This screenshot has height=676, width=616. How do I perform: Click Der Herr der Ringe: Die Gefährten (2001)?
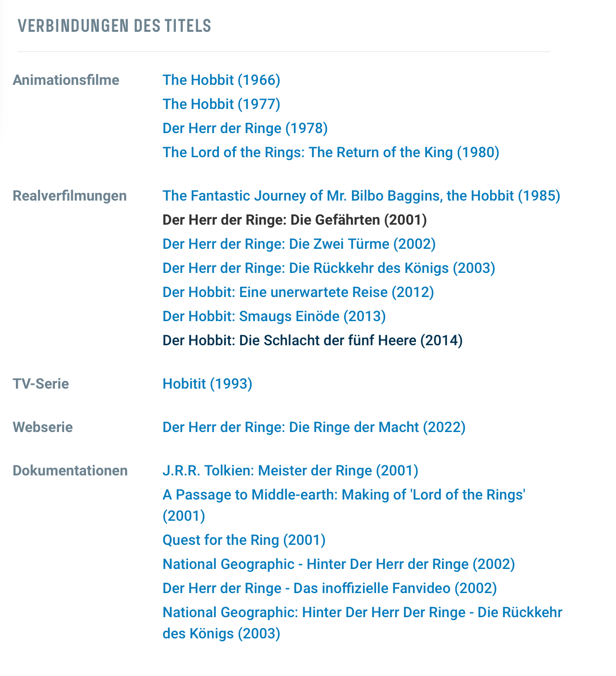295,220
